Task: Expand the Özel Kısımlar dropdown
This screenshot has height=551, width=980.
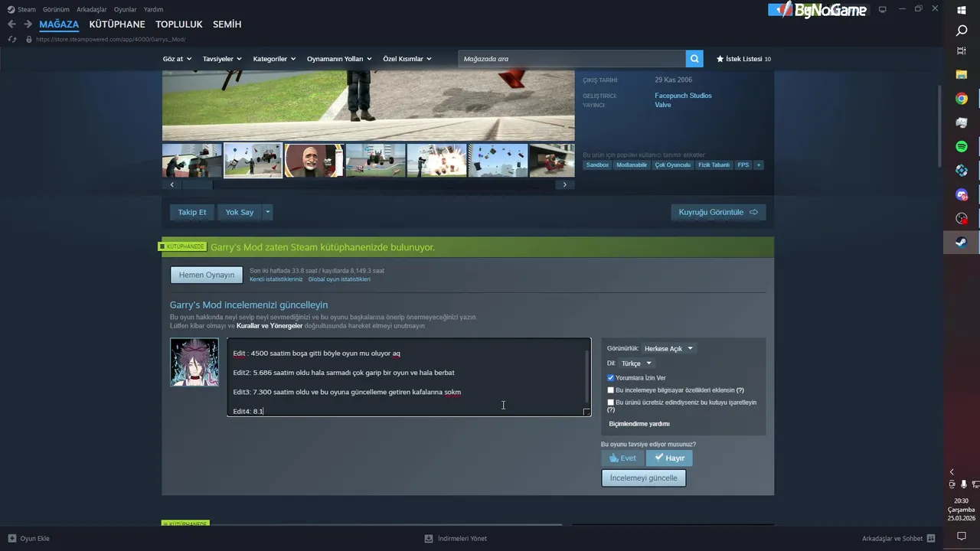Action: 407,59
